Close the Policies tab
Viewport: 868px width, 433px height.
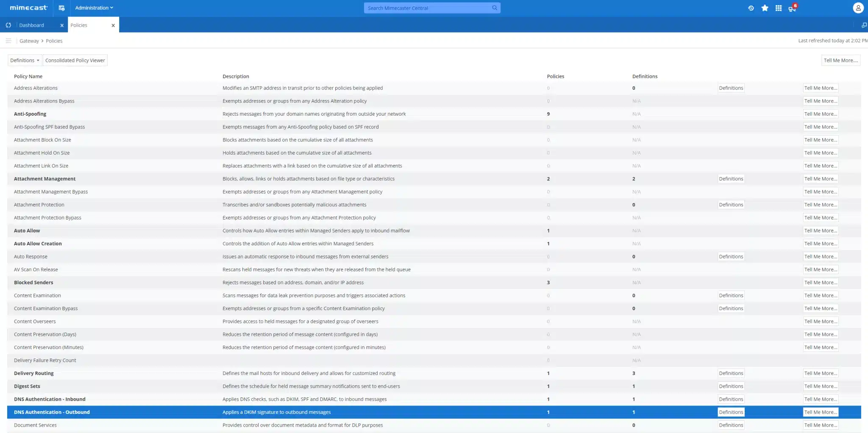point(113,25)
